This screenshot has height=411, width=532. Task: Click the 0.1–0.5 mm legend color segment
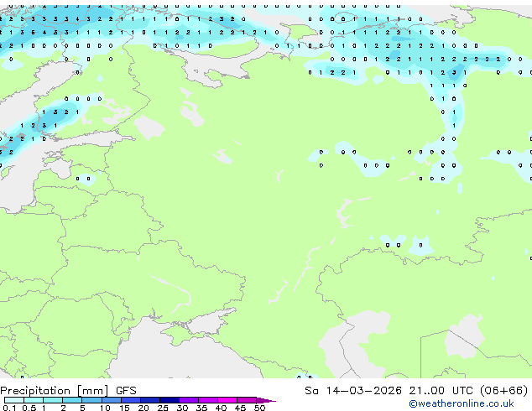click(14, 400)
